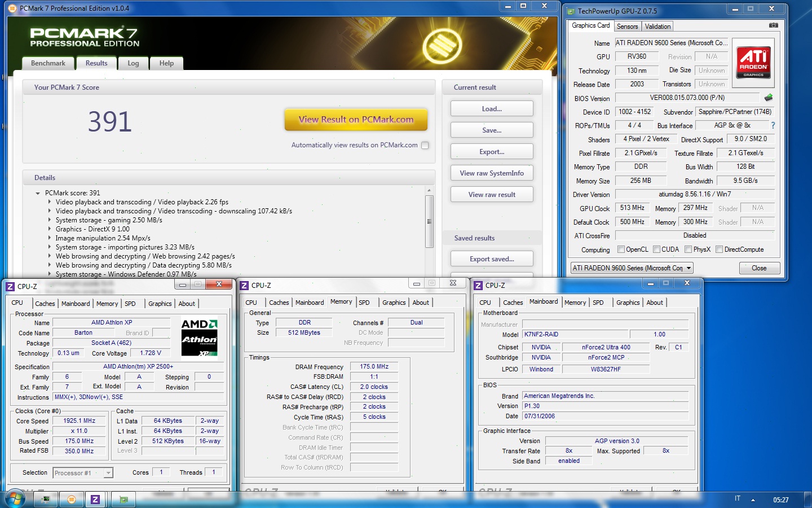Open the Benchmark tab in PCMark 7
Viewport: 812px width, 508px height.
(x=48, y=63)
